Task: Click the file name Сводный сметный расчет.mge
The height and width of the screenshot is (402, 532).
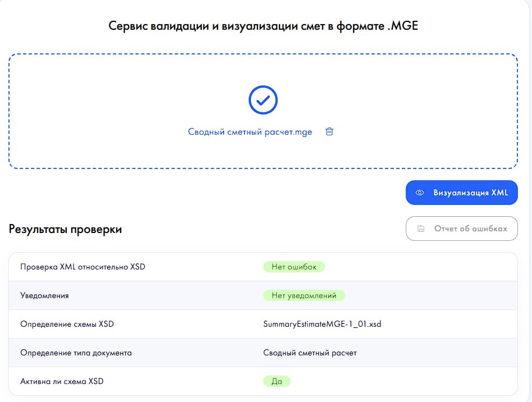Action: coord(250,133)
